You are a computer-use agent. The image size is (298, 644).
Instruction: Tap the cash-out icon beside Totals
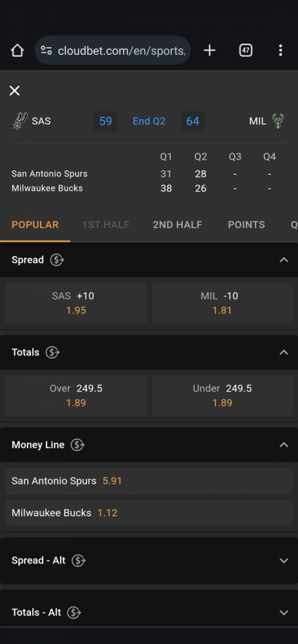coord(52,352)
